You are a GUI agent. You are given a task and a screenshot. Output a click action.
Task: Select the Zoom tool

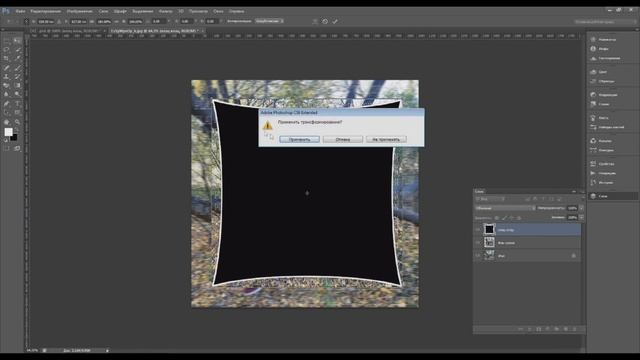[x=17, y=122]
